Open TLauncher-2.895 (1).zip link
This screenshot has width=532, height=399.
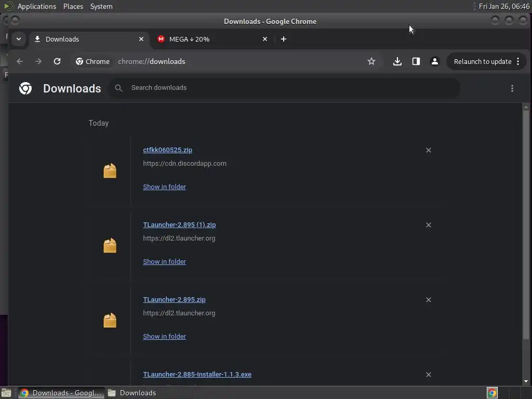coord(179,224)
